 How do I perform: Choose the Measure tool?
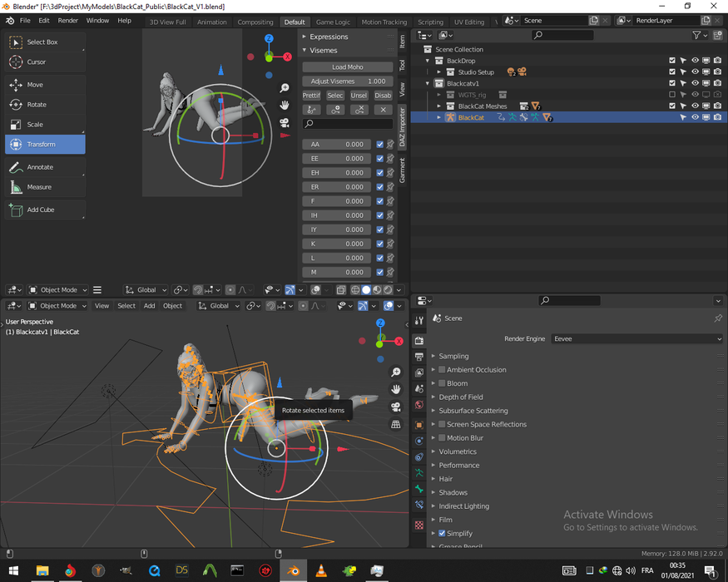point(45,187)
